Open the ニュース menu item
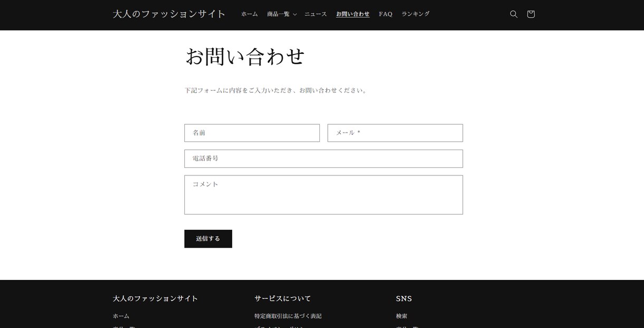The height and width of the screenshot is (328, 644). [316, 14]
